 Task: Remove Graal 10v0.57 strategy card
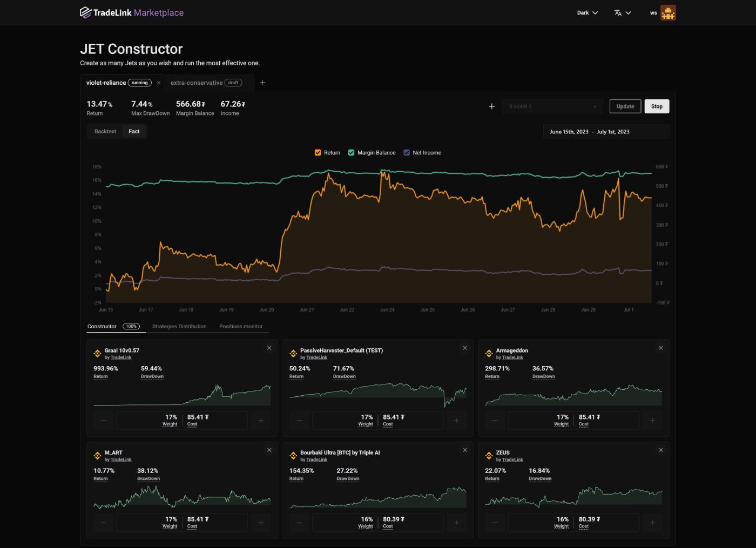[x=269, y=348]
